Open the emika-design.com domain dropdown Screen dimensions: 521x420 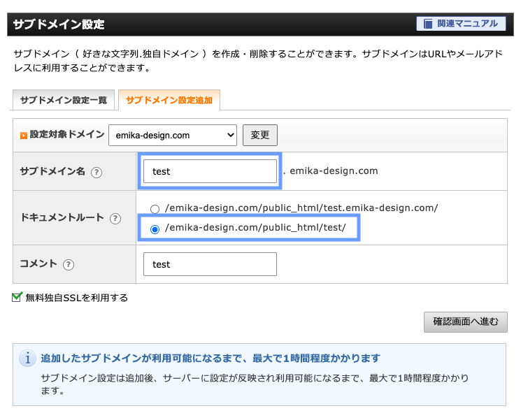[173, 136]
